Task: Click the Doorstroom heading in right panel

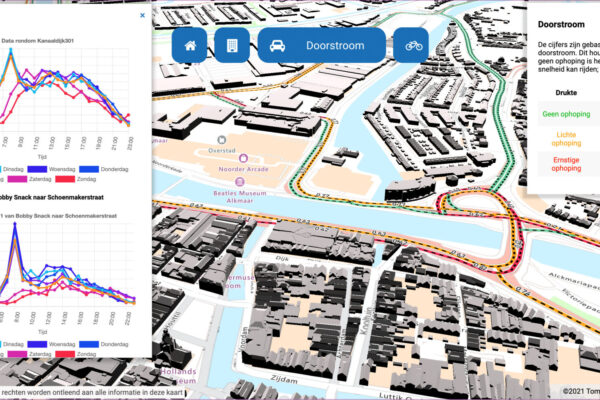Action: (x=561, y=24)
